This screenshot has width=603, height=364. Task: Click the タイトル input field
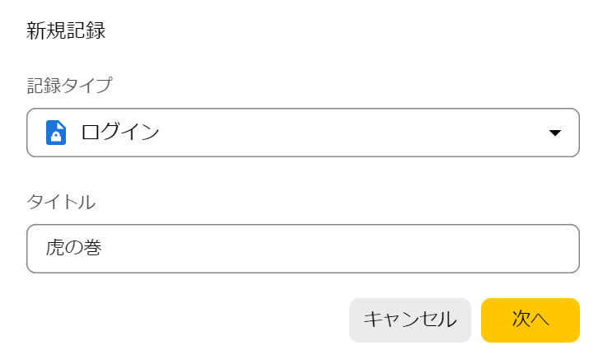[x=303, y=249]
